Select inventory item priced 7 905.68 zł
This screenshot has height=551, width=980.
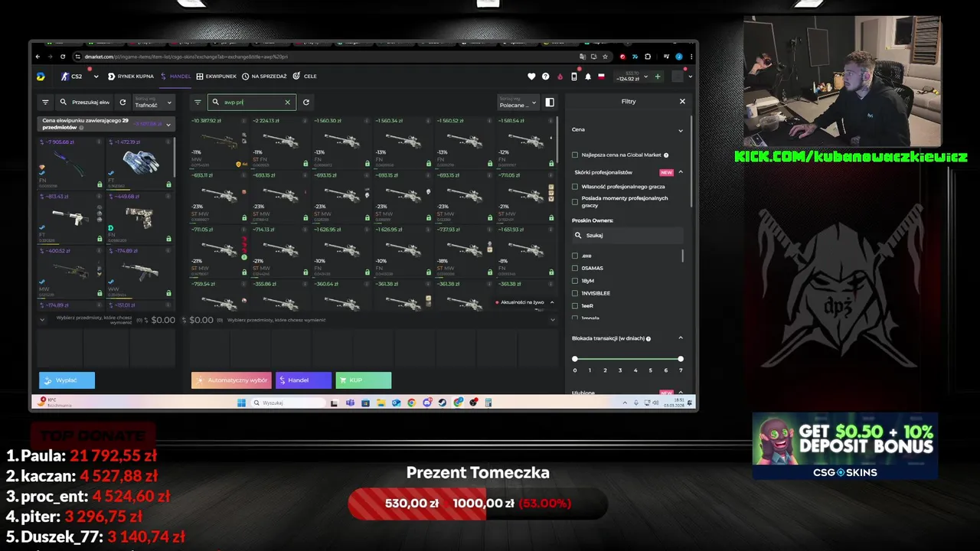coord(71,163)
